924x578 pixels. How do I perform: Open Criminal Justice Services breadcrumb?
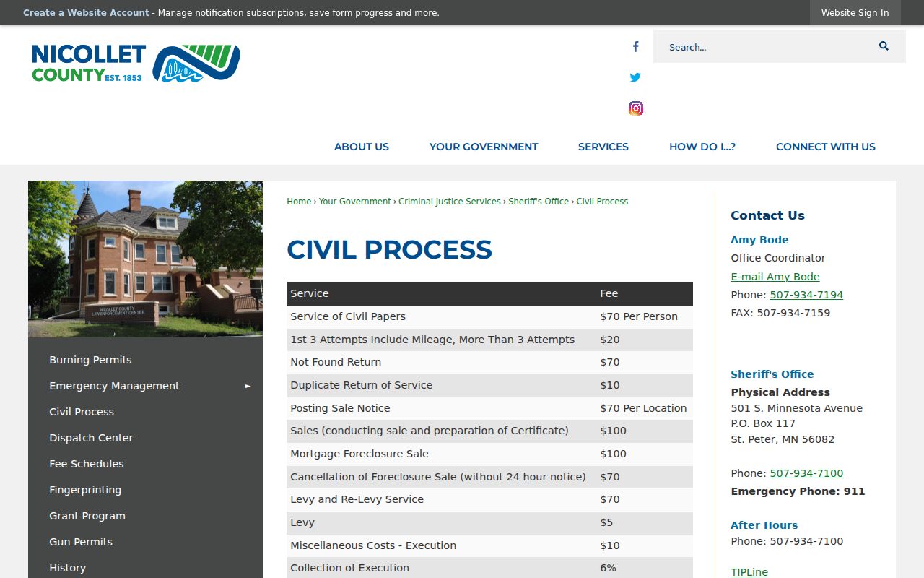coord(450,202)
